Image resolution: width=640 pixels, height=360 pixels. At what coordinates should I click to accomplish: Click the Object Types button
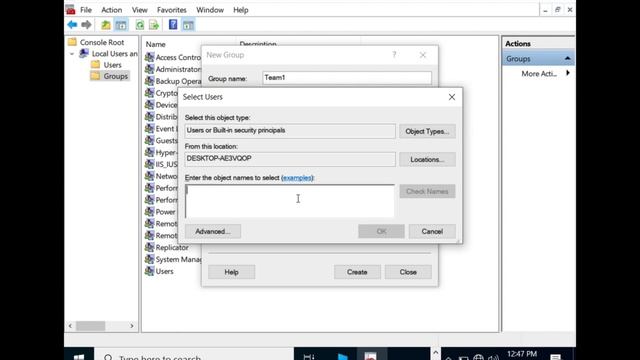(427, 131)
